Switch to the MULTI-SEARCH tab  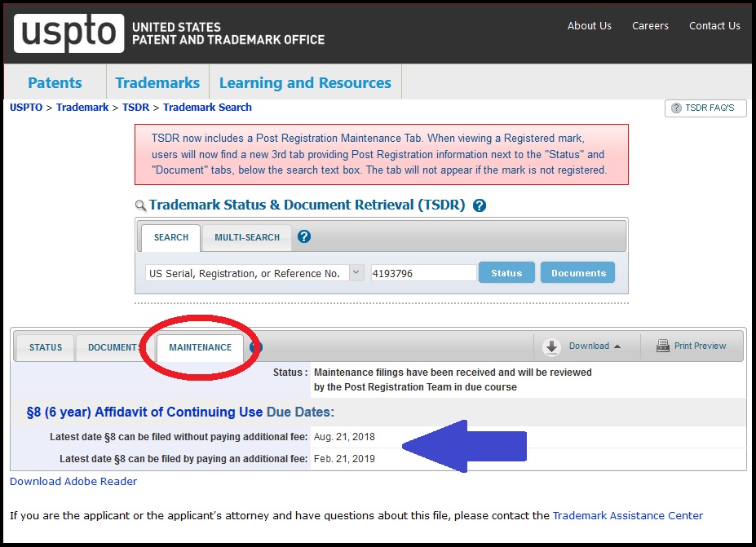247,237
